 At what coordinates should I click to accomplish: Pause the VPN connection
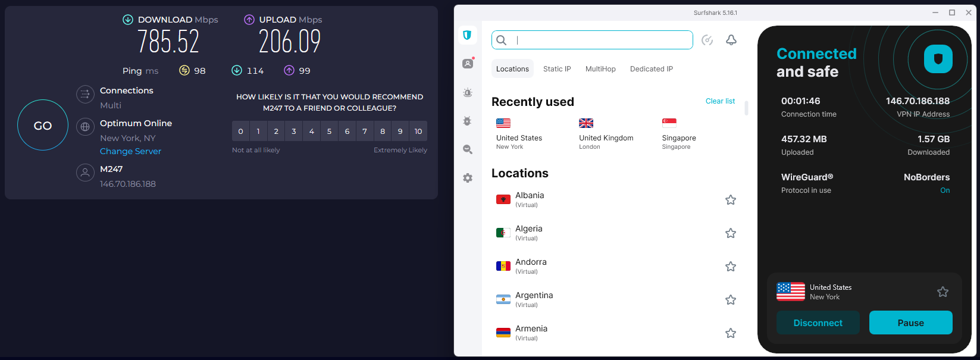click(911, 323)
